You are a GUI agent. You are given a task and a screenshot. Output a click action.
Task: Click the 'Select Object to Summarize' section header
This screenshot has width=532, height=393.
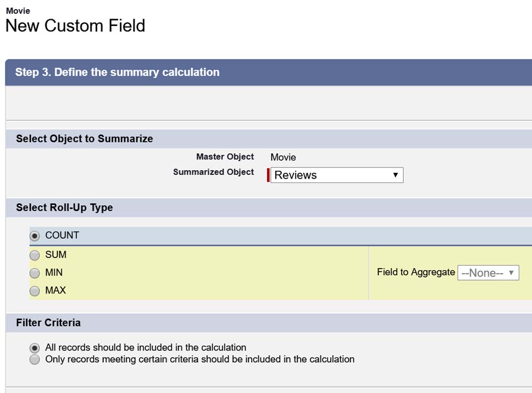click(x=85, y=139)
